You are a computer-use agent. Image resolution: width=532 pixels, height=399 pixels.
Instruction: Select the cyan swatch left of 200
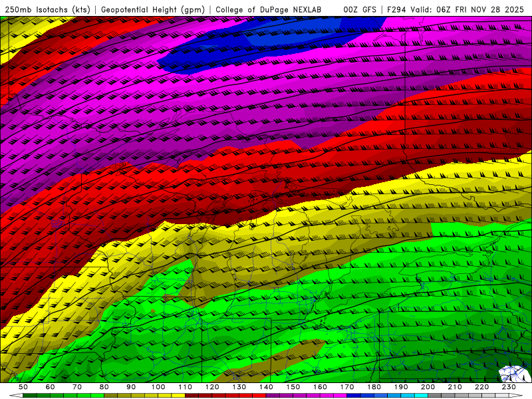pyautogui.click(x=421, y=395)
